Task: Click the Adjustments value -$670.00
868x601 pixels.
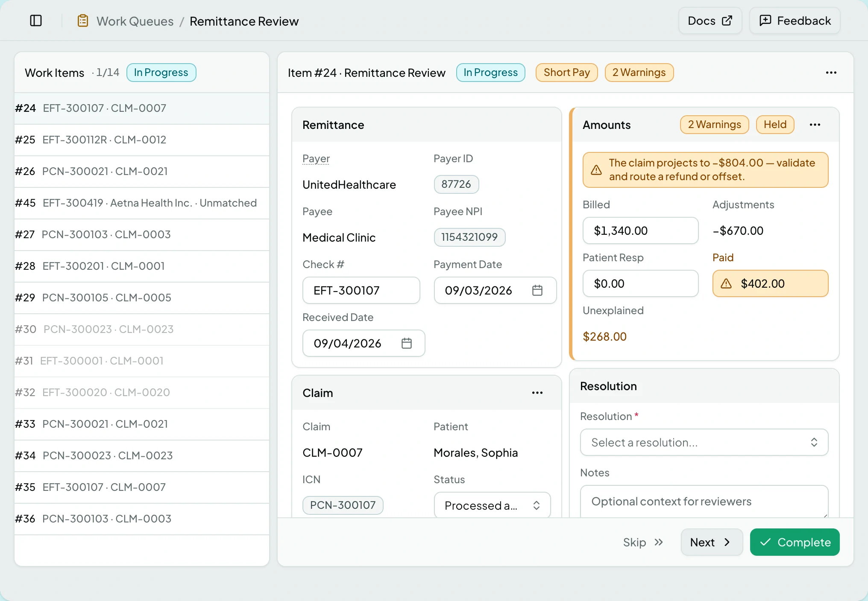Action: (738, 231)
